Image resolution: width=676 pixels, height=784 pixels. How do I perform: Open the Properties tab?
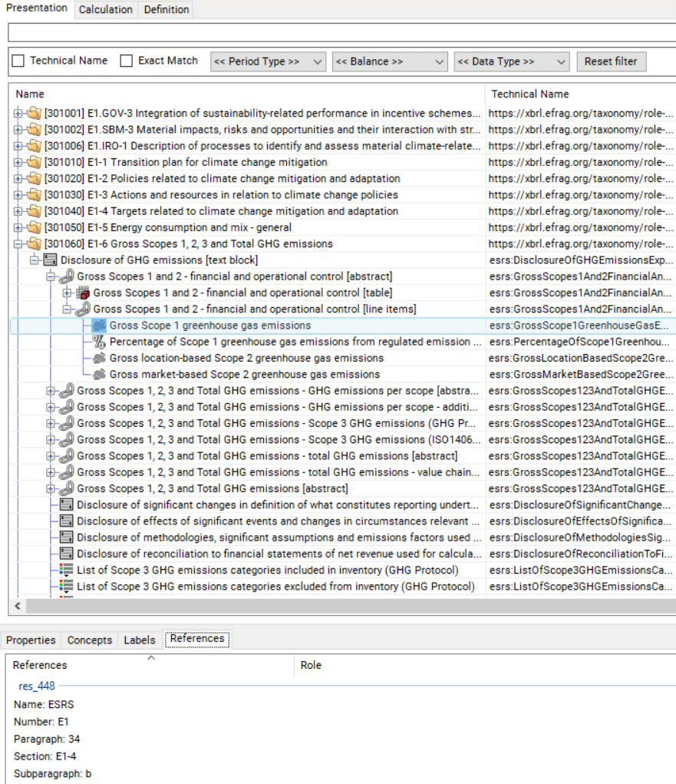click(31, 640)
